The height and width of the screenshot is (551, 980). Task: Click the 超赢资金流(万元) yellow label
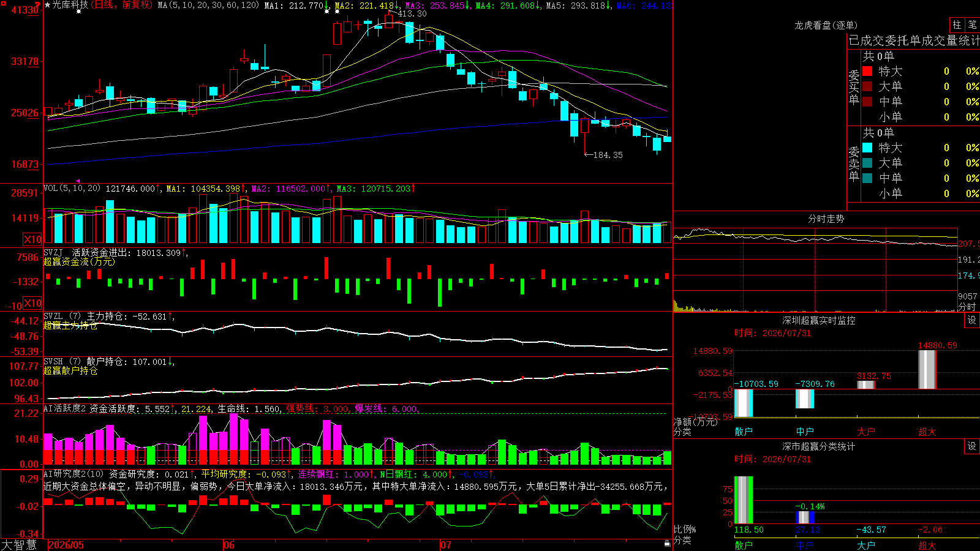tap(79, 261)
